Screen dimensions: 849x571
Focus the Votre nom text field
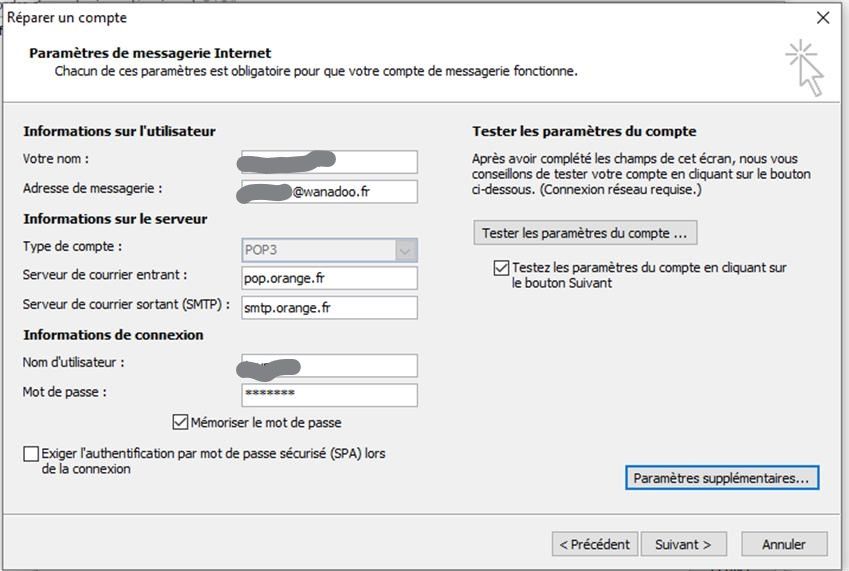[x=329, y=162]
